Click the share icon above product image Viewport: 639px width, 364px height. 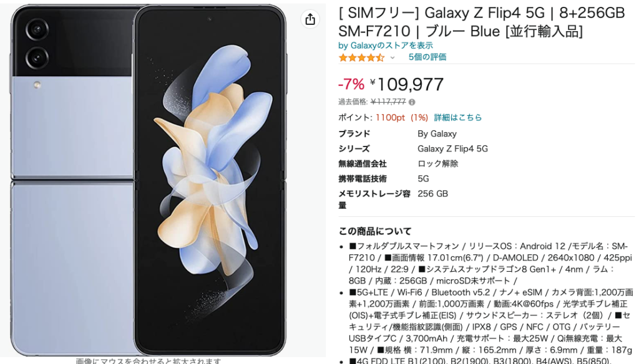[x=310, y=19]
